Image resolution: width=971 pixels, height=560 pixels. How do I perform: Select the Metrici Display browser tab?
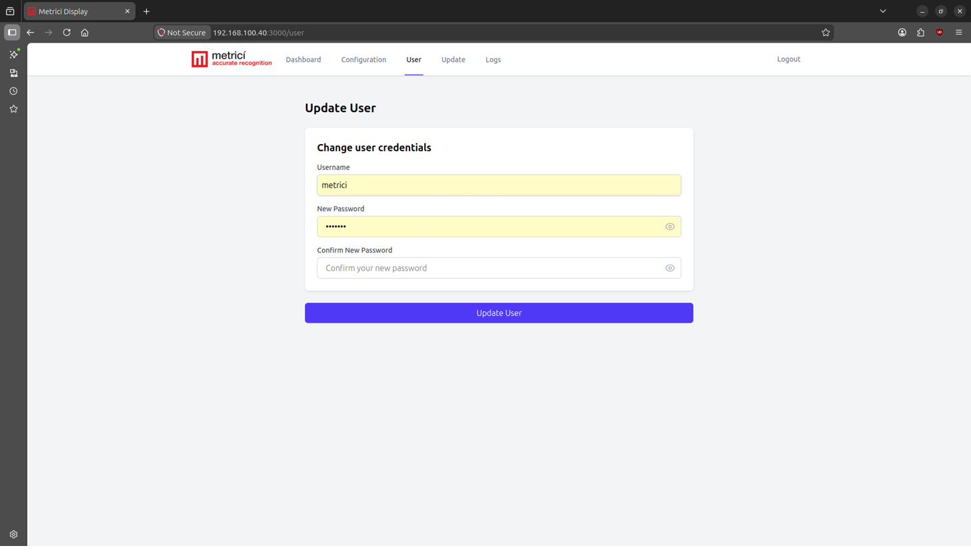coord(79,11)
